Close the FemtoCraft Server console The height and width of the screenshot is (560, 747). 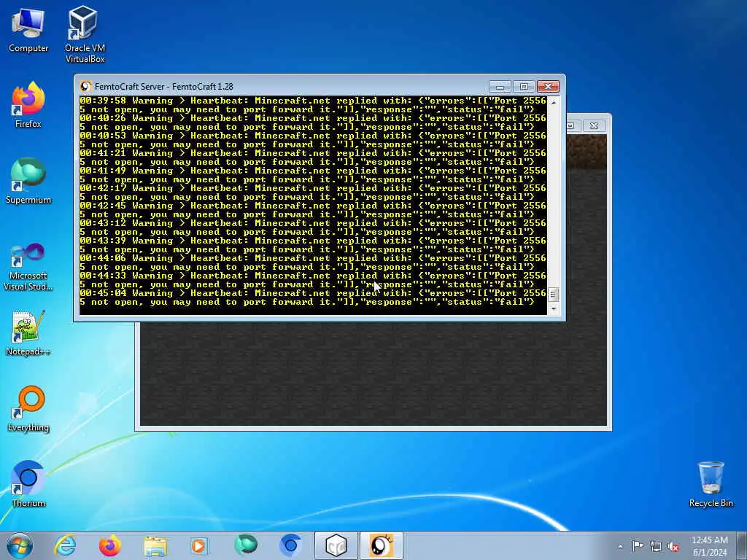pos(548,87)
